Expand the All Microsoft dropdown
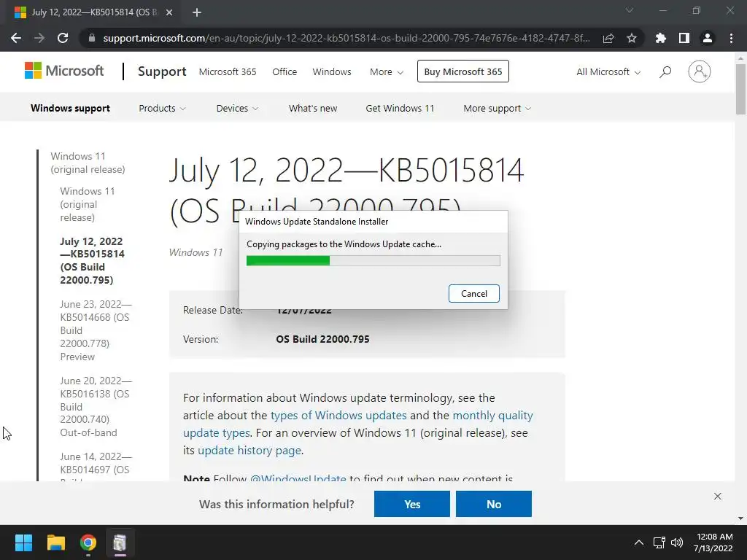 click(x=608, y=72)
